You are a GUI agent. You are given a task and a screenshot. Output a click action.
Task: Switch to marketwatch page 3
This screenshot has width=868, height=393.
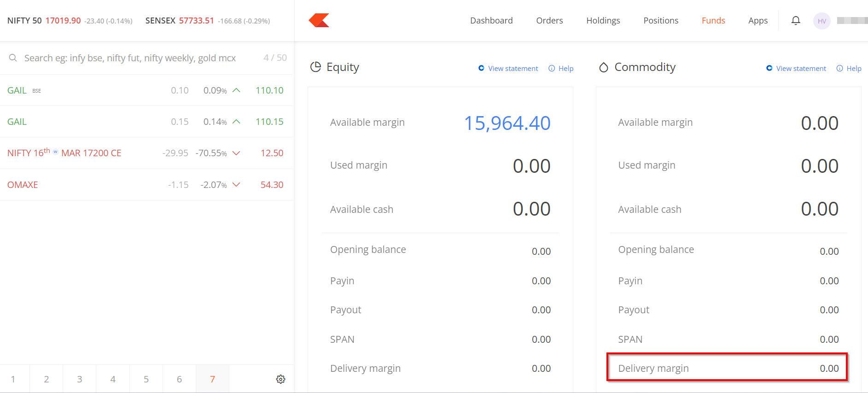(x=79, y=379)
